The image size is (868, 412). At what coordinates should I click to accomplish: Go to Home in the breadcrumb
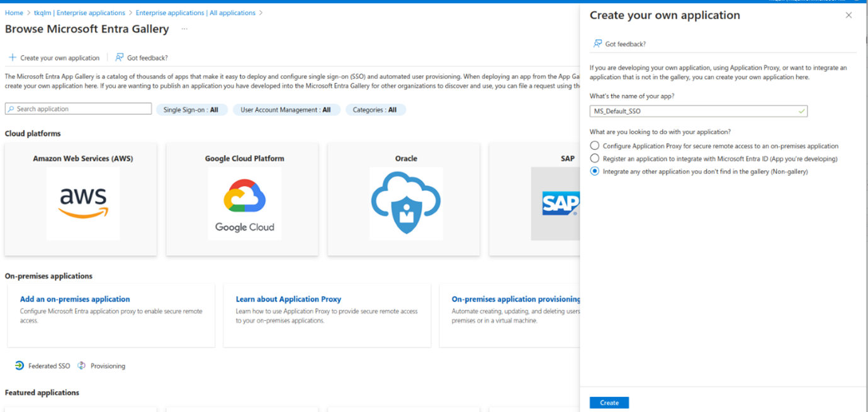tap(14, 13)
